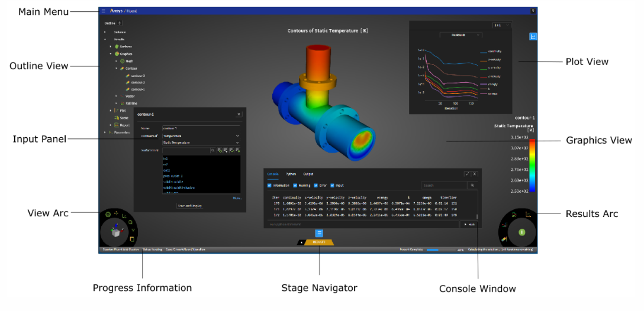Switch to the Python tab
Screen dimensions: 644x311
coord(291,174)
